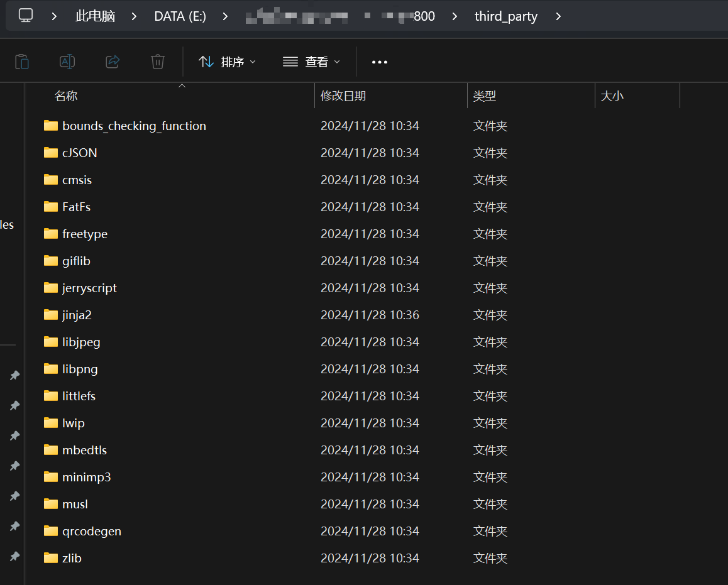Expand the chevron before third_party breadcrumb

pos(455,17)
